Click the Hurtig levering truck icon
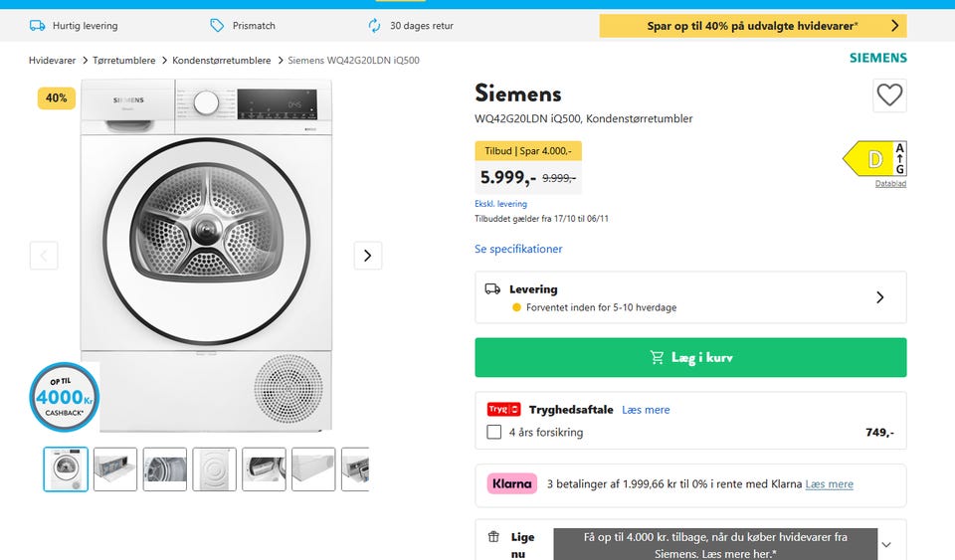955x560 pixels. [x=37, y=26]
